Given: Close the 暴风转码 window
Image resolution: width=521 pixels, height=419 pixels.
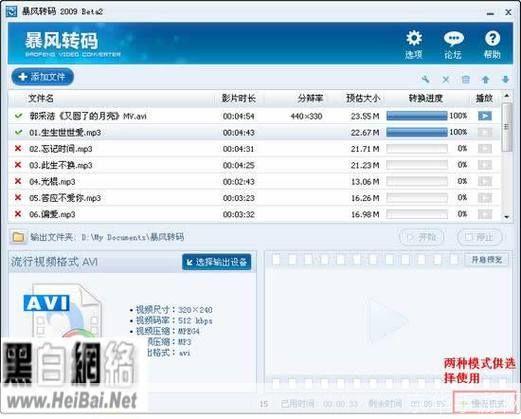Looking at the screenshot, I should point(508,12).
